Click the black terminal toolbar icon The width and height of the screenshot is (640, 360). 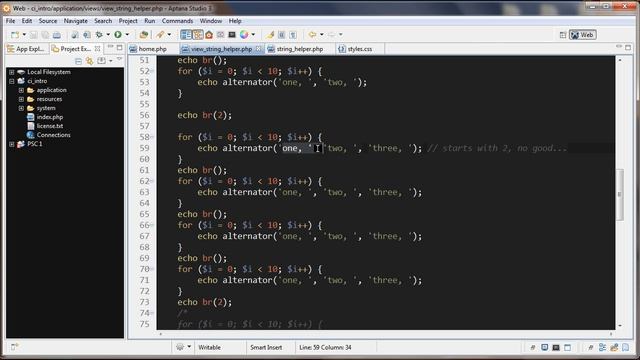(x=232, y=35)
